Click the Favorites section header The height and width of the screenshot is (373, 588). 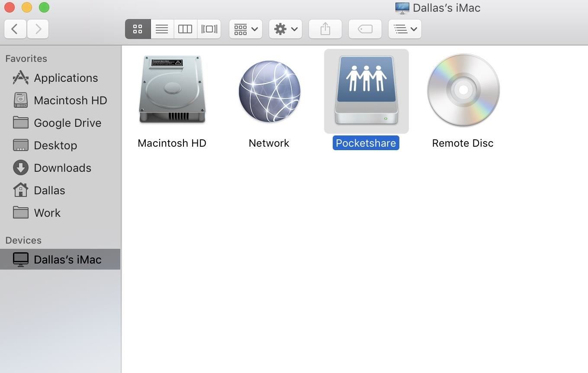[26, 58]
